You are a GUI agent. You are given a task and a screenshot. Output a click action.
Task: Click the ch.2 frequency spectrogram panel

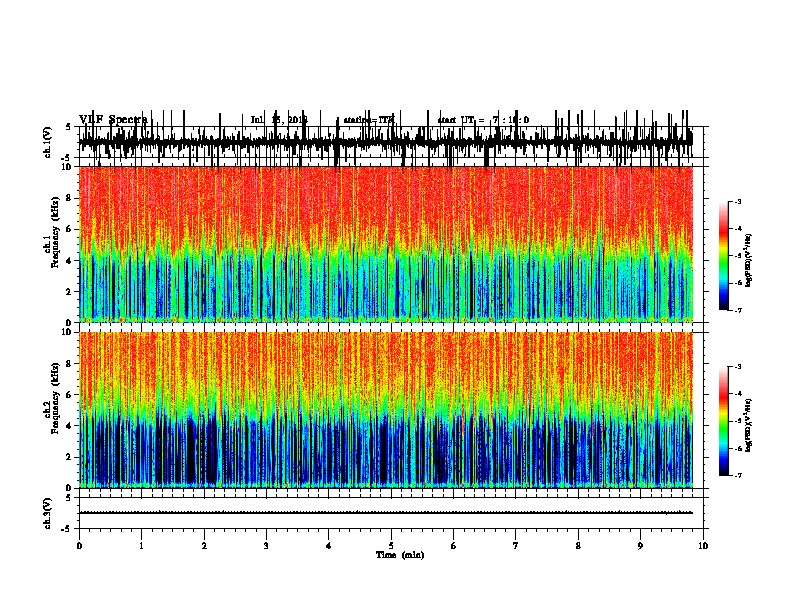[386, 410]
